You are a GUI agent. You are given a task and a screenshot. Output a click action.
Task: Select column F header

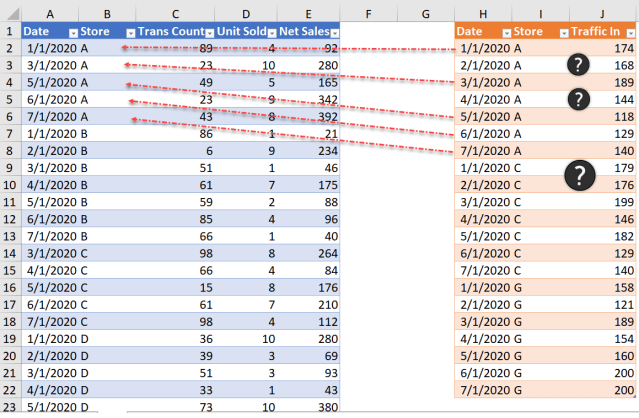click(x=368, y=14)
